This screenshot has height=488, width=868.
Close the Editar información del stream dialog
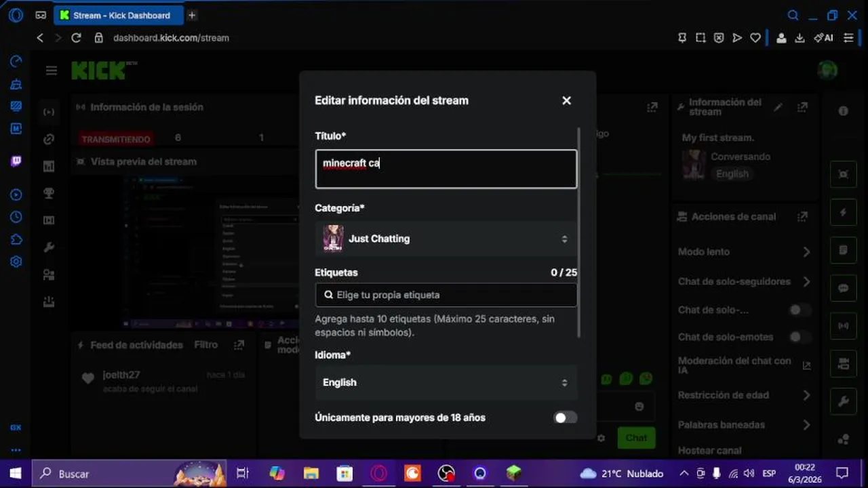pyautogui.click(x=566, y=100)
